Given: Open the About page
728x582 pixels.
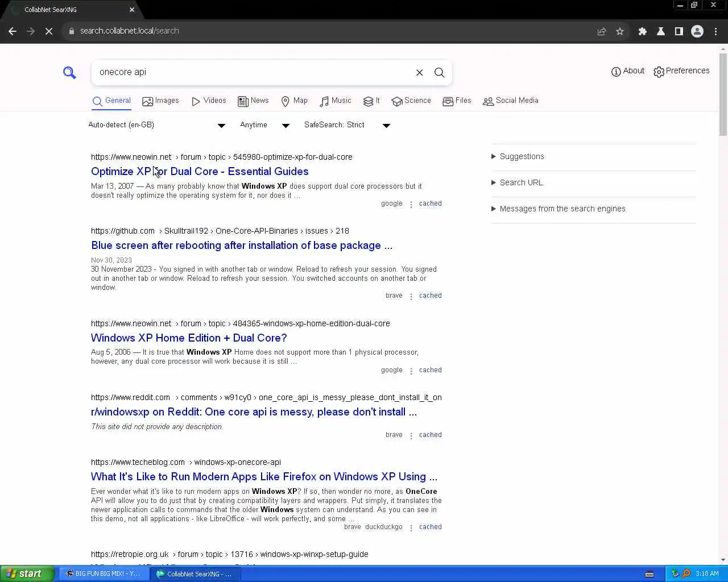Looking at the screenshot, I should point(627,71).
